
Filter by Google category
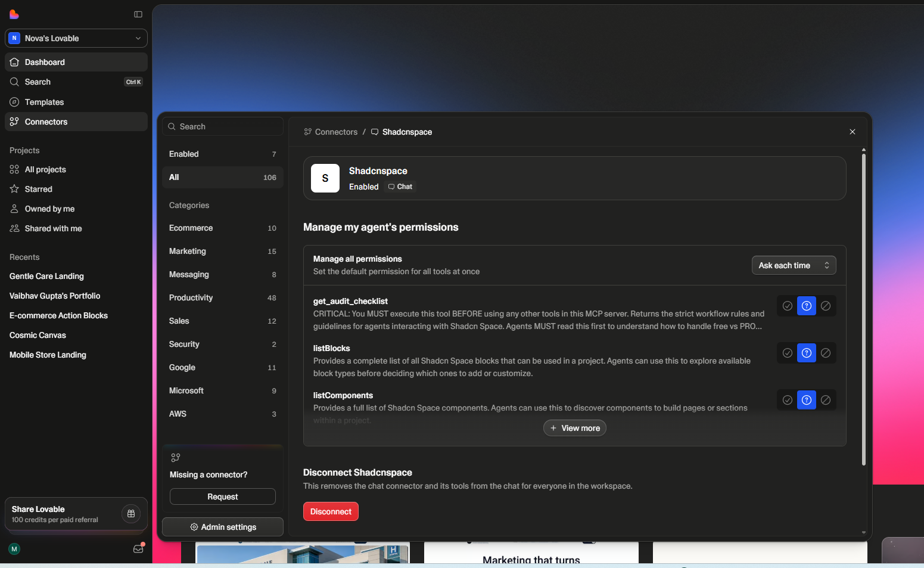click(x=223, y=367)
